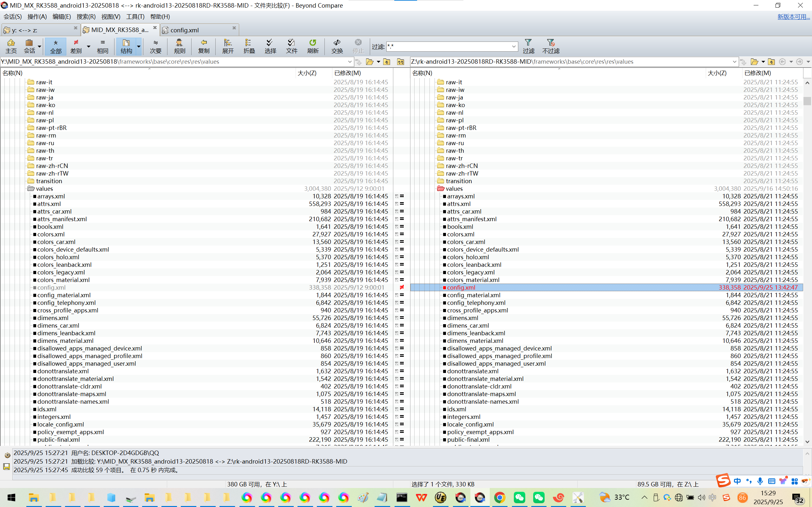This screenshot has width=812, height=507.
Task: Click the Rules (规则) referee icon
Action: pos(180,46)
